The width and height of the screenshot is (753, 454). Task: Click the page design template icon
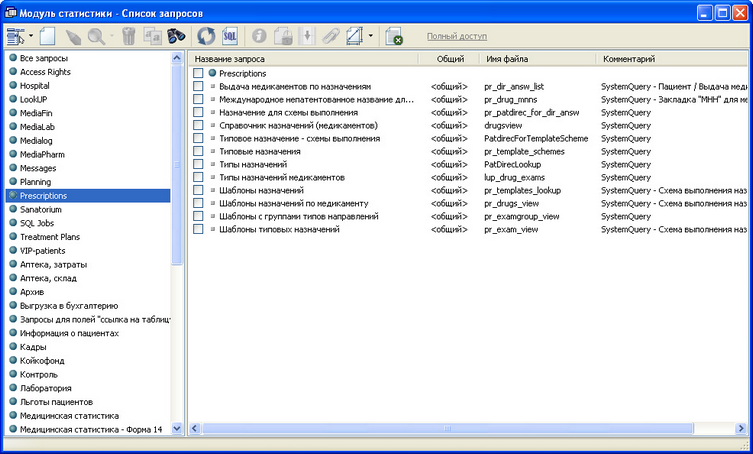(354, 36)
